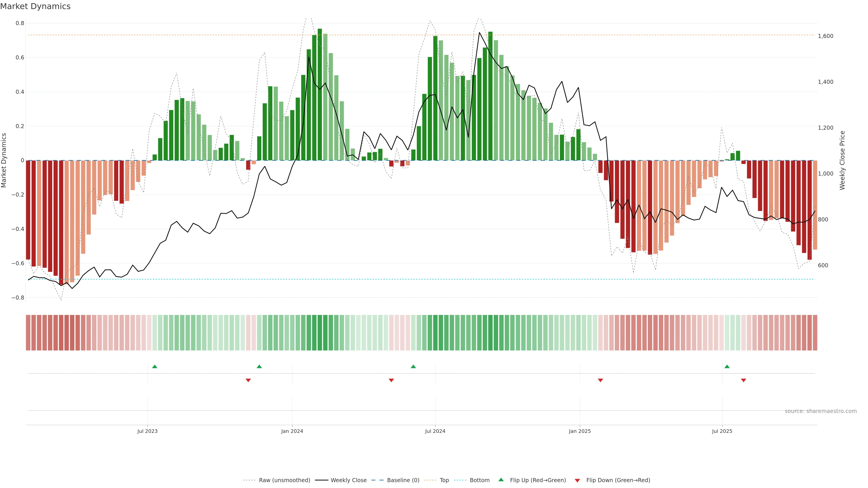Toggle the Baseline (0) legend entry
The image size is (868, 488).
[x=403, y=480]
